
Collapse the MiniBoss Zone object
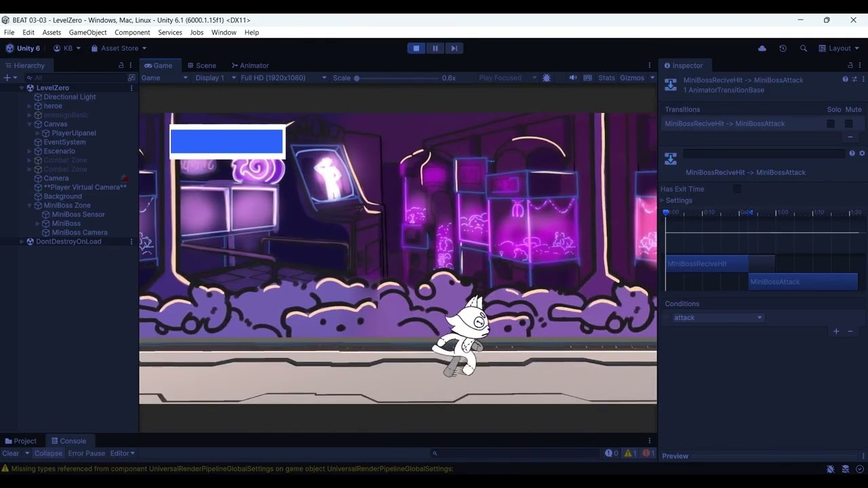coord(29,205)
